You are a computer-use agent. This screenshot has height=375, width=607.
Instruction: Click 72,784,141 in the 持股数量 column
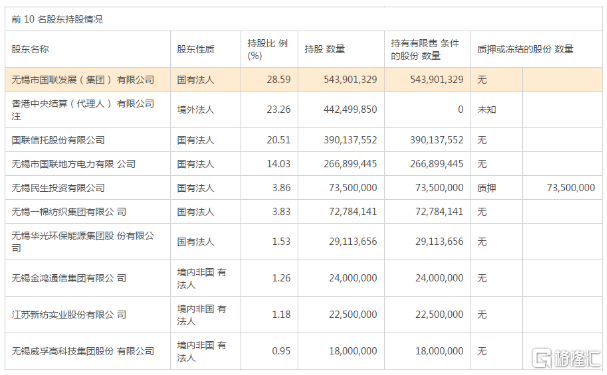(x=353, y=212)
